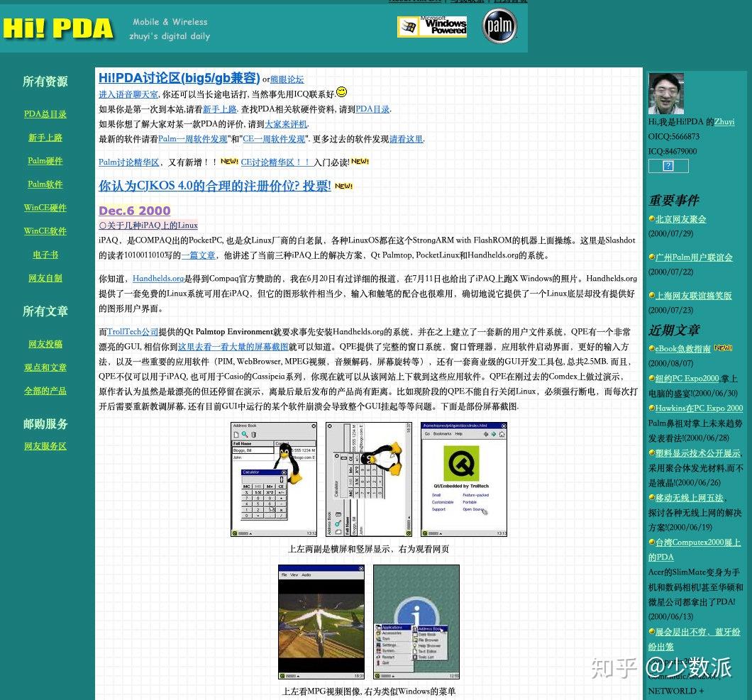Click Zhuyi's avatar photo in the sidebar
Viewport: 752px width, 700px height.
pyautogui.click(x=666, y=93)
